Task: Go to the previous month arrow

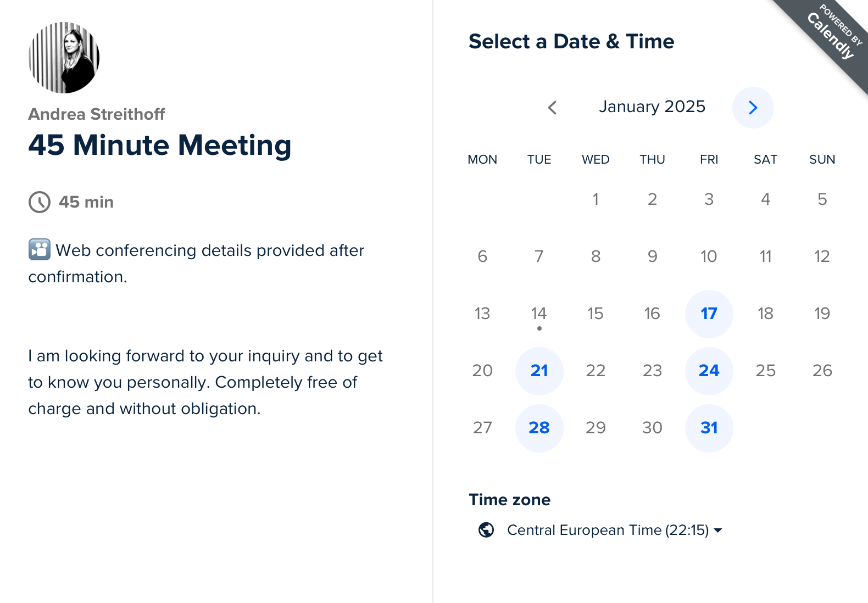Action: (x=552, y=108)
